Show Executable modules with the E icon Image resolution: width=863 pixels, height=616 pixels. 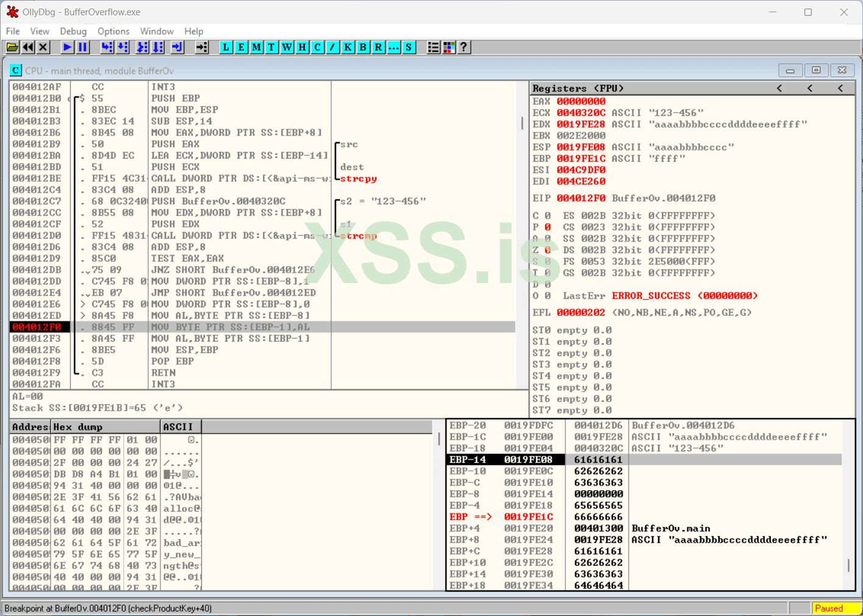click(x=242, y=47)
